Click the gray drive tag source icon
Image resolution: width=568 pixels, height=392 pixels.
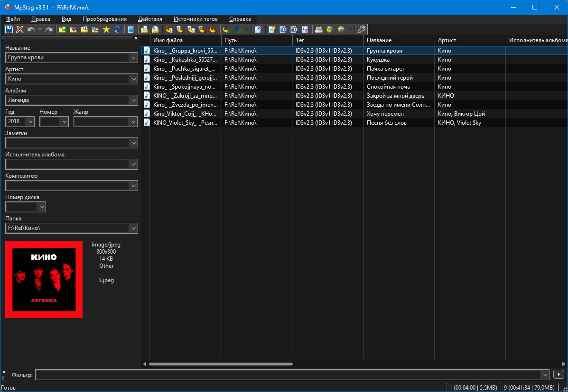pyautogui.click(x=319, y=30)
